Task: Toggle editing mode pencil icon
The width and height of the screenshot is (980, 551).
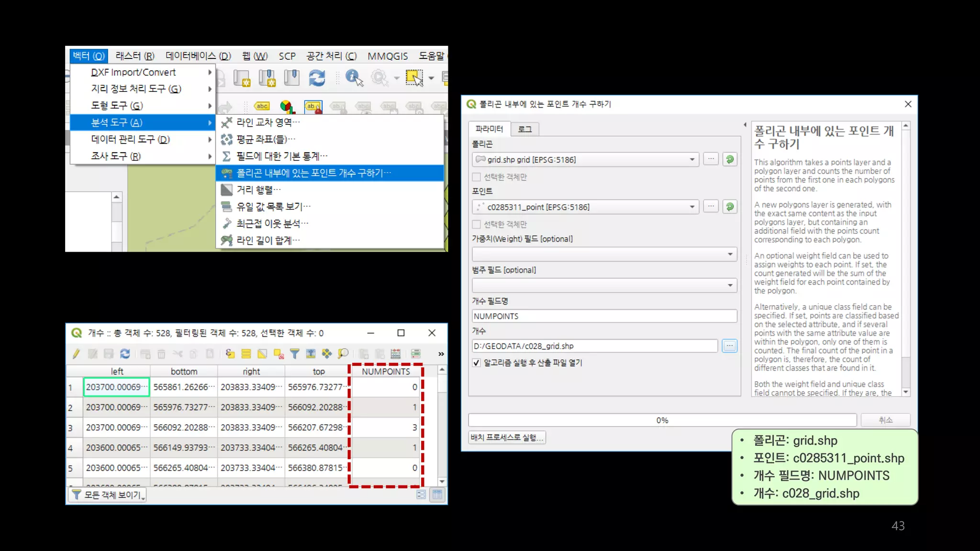Action: [x=76, y=354]
